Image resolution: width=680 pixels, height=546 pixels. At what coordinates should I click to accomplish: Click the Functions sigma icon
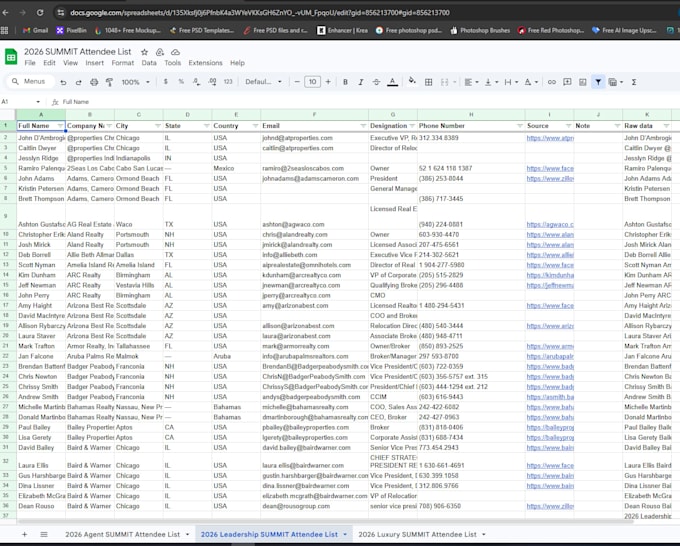click(634, 82)
